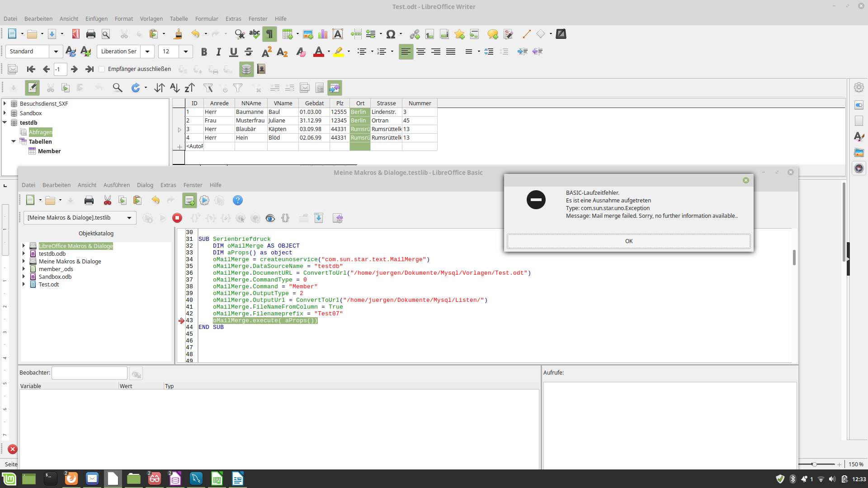The height and width of the screenshot is (488, 868).
Task: Open the library selector testlib dropdown
Action: pyautogui.click(x=129, y=218)
